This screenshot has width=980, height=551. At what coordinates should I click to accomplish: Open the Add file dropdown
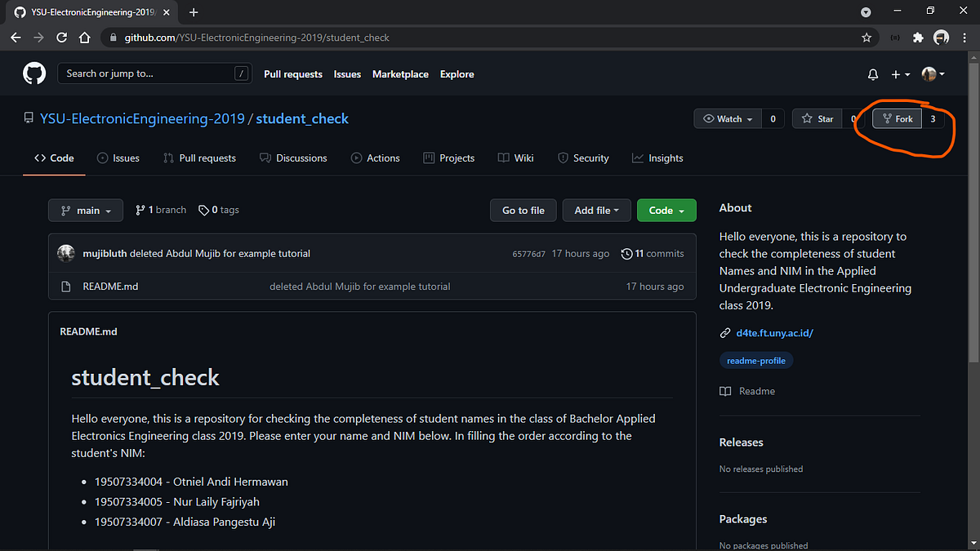596,210
